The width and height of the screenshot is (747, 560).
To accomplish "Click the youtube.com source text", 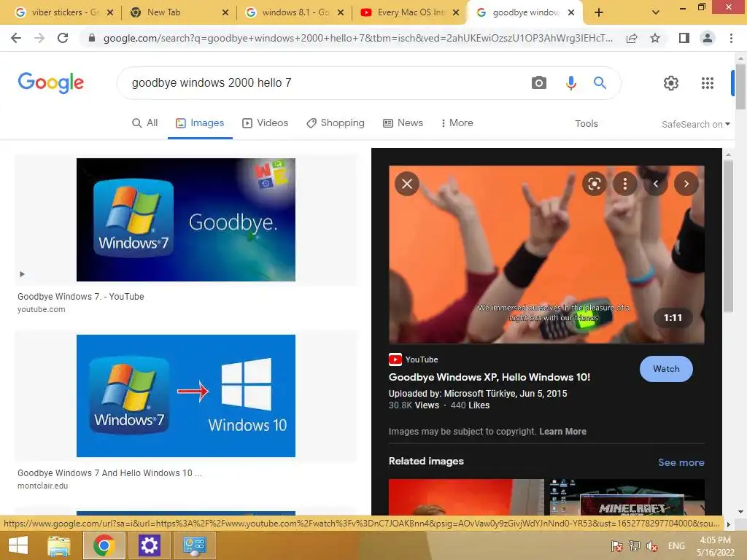I will pos(41,309).
